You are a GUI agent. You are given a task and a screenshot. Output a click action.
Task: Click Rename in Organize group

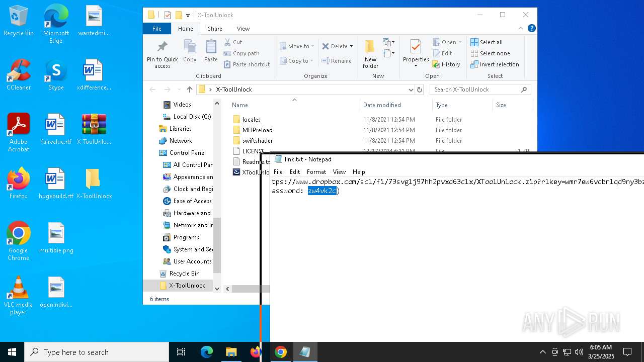tap(337, 61)
